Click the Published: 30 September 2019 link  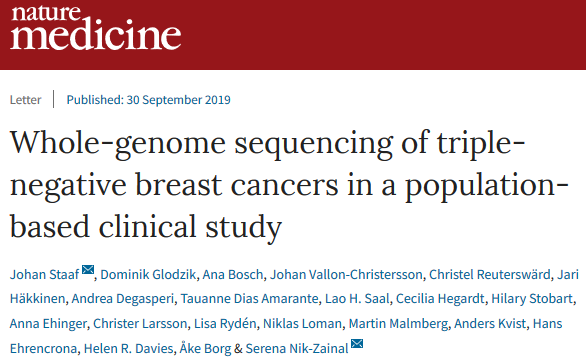148,100
